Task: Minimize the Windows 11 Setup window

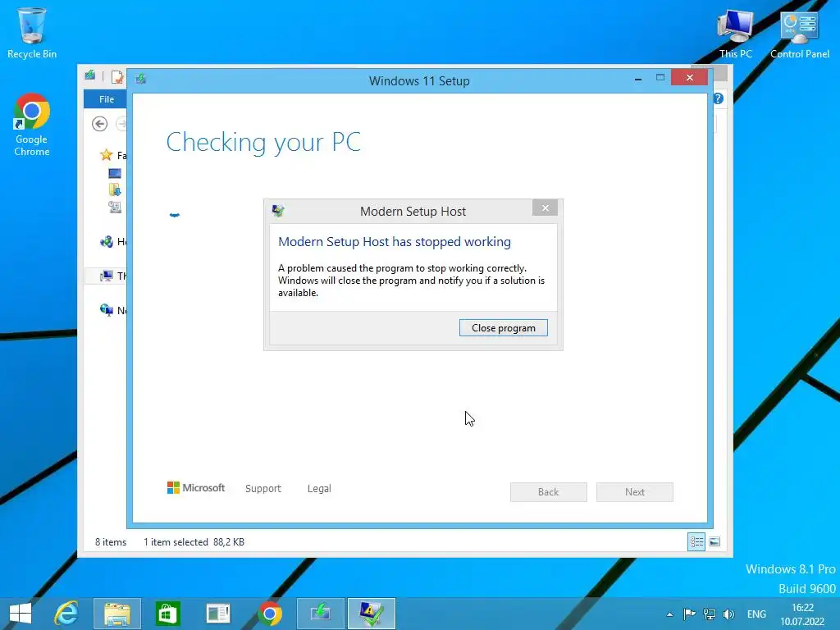Action: [638, 79]
